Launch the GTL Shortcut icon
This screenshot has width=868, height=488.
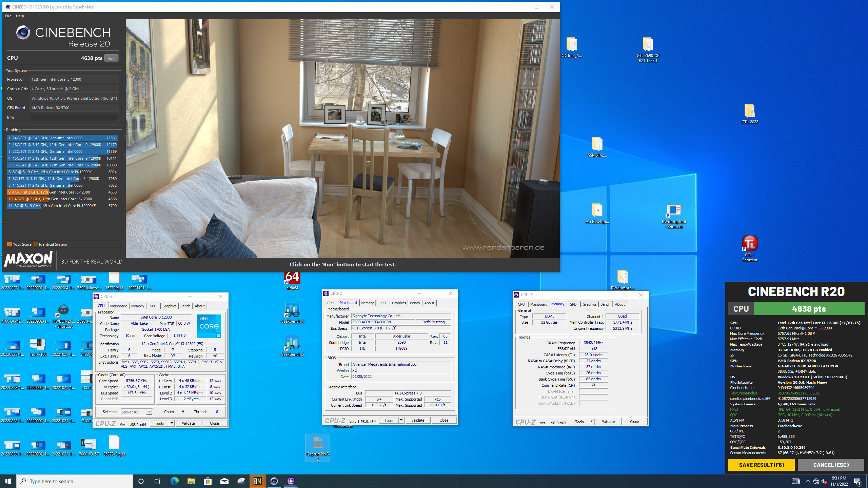[x=750, y=249]
